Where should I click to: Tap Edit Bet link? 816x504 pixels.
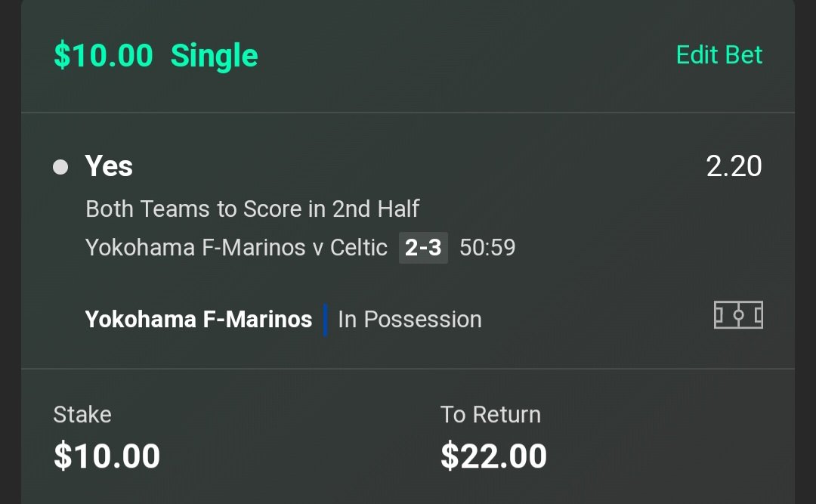[719, 54]
